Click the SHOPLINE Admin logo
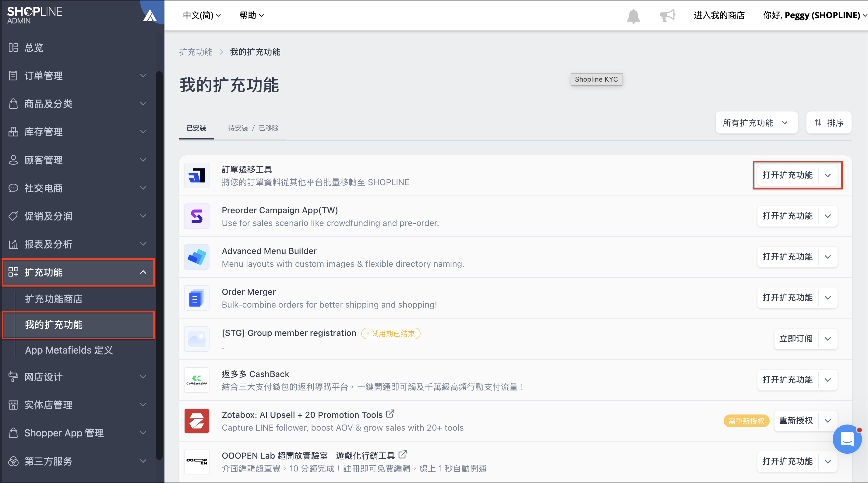Image resolution: width=868 pixels, height=483 pixels. click(35, 15)
